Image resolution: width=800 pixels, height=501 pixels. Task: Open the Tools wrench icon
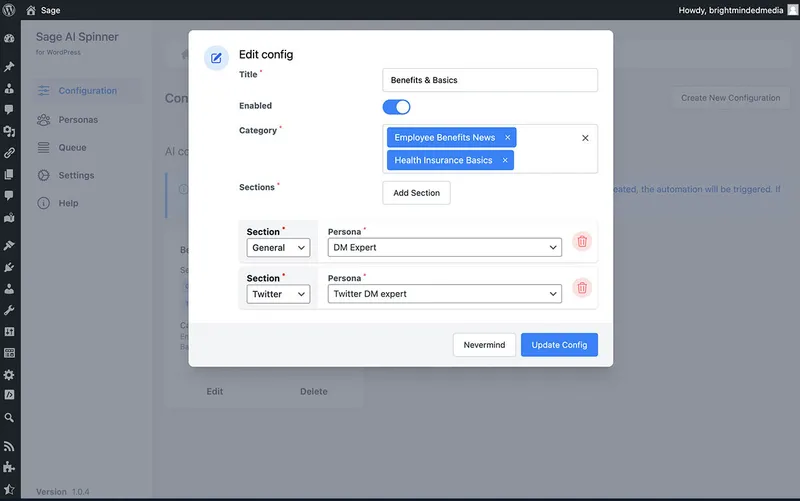9,310
